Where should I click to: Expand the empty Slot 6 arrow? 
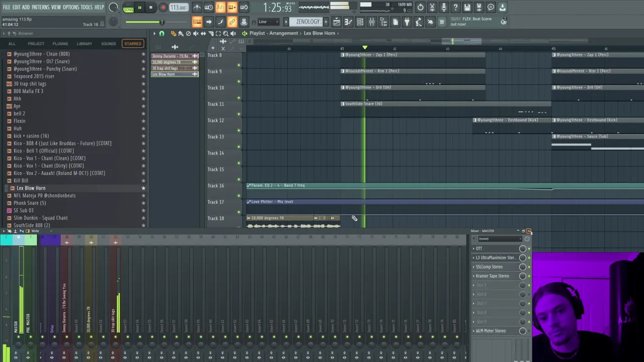[x=473, y=294]
